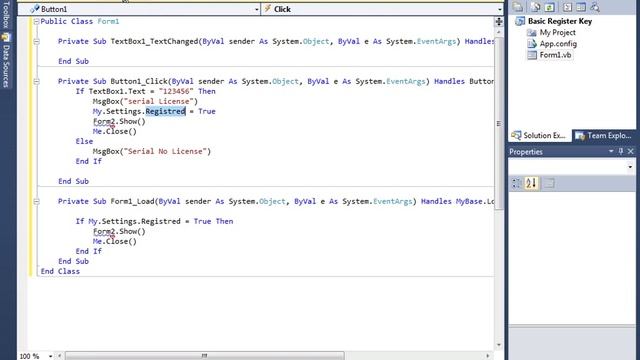Click If My.Settings.Registred = True Then
The image size is (640, 360).
pos(154,221)
